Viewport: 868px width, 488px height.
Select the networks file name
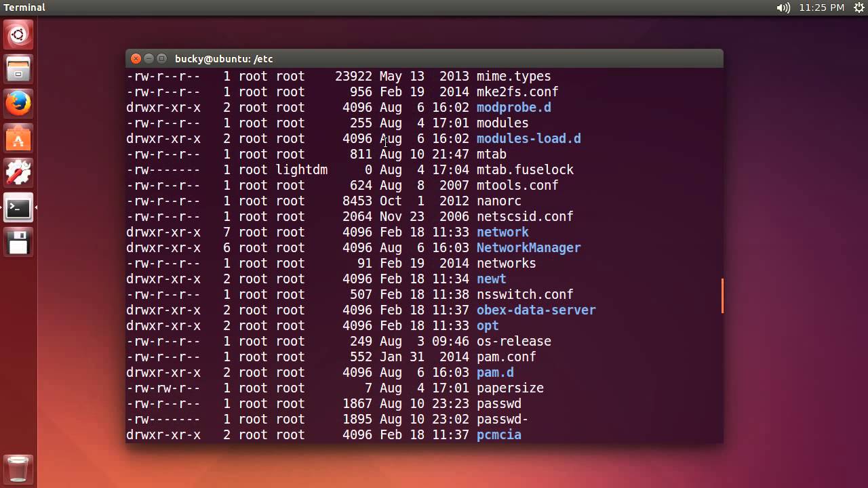click(506, 263)
